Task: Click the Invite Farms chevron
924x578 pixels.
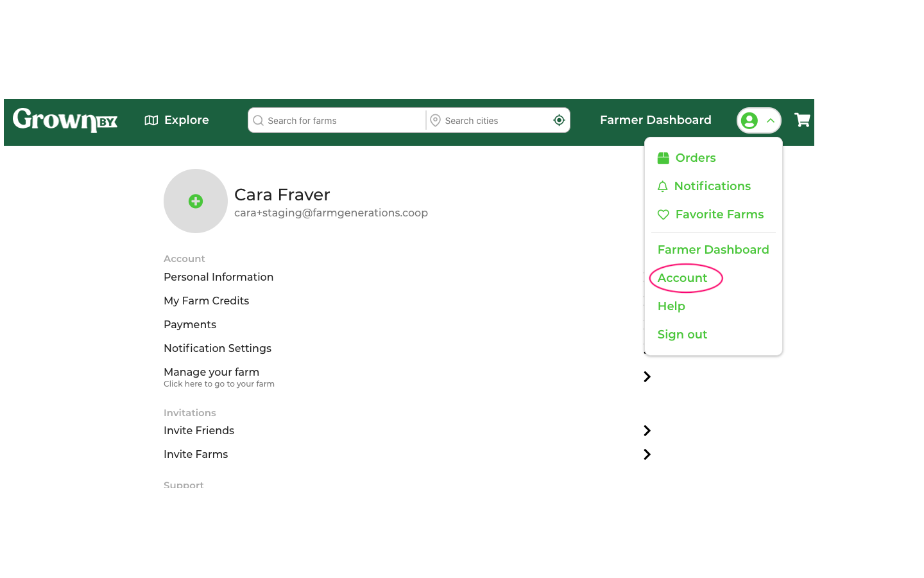Action: (647, 454)
